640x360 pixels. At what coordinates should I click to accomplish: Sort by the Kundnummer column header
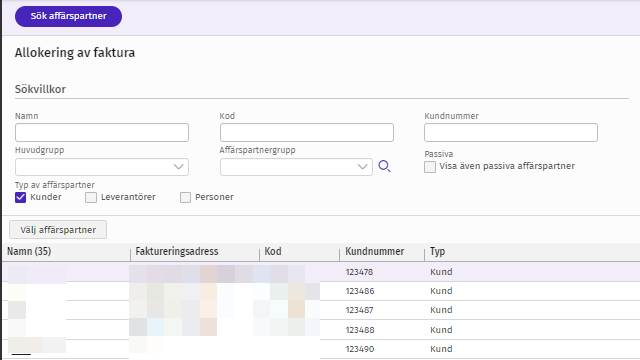coord(382,252)
